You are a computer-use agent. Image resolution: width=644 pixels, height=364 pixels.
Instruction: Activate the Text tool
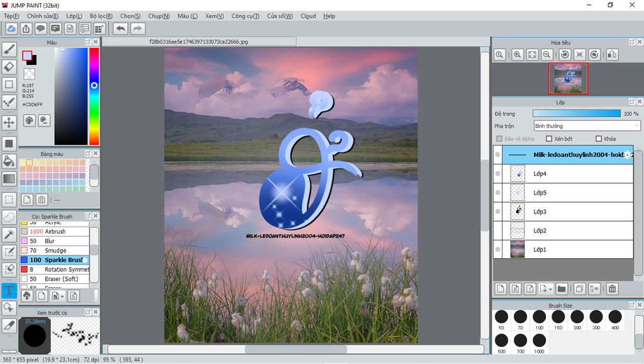(9, 291)
